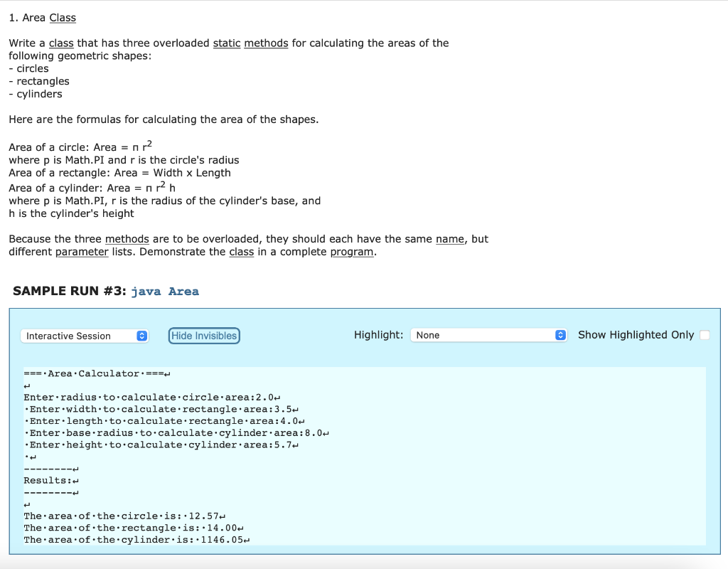Click the java Area command text
The image size is (728, 569).
click(x=165, y=291)
